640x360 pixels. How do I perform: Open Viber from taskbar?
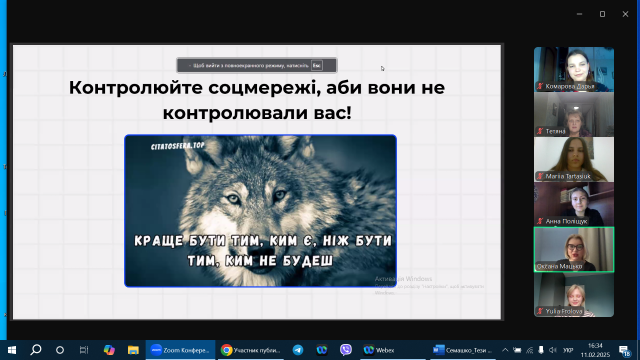tap(346, 350)
